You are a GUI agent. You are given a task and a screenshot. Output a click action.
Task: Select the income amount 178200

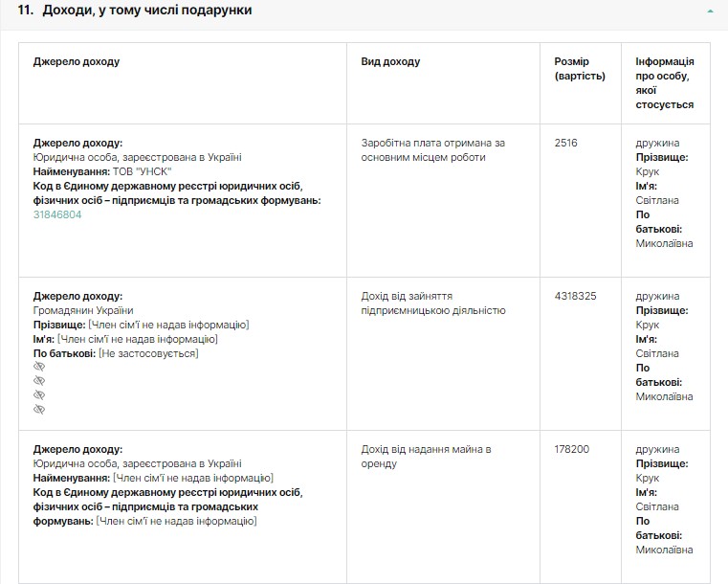[572, 449]
